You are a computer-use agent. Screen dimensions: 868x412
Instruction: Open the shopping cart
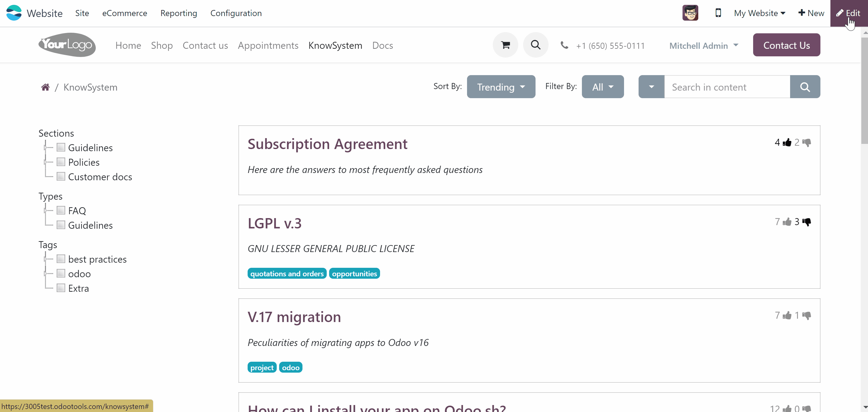pos(506,45)
